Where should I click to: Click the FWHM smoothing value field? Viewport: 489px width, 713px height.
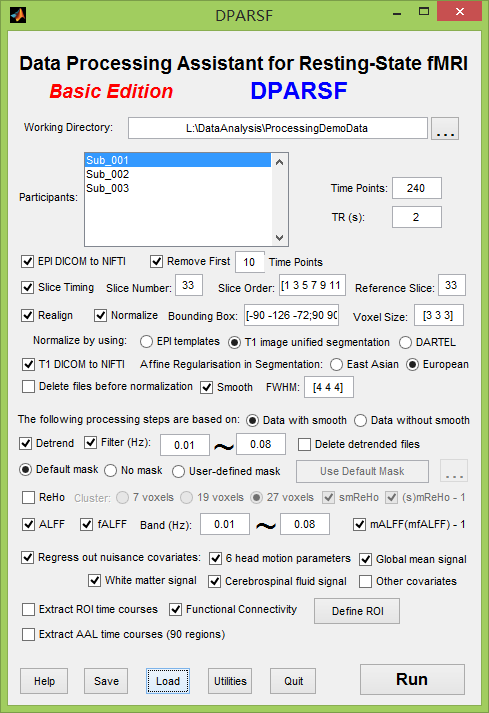coord(328,387)
